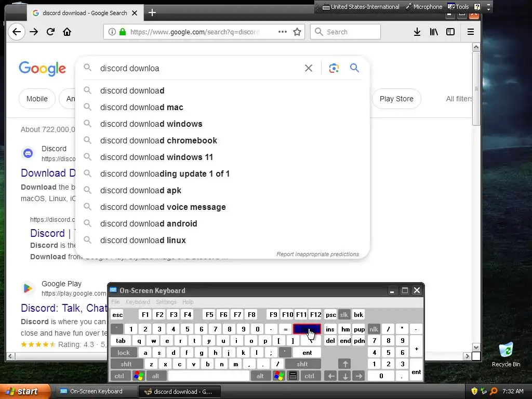Toggle the slk scroll lock key

344,315
